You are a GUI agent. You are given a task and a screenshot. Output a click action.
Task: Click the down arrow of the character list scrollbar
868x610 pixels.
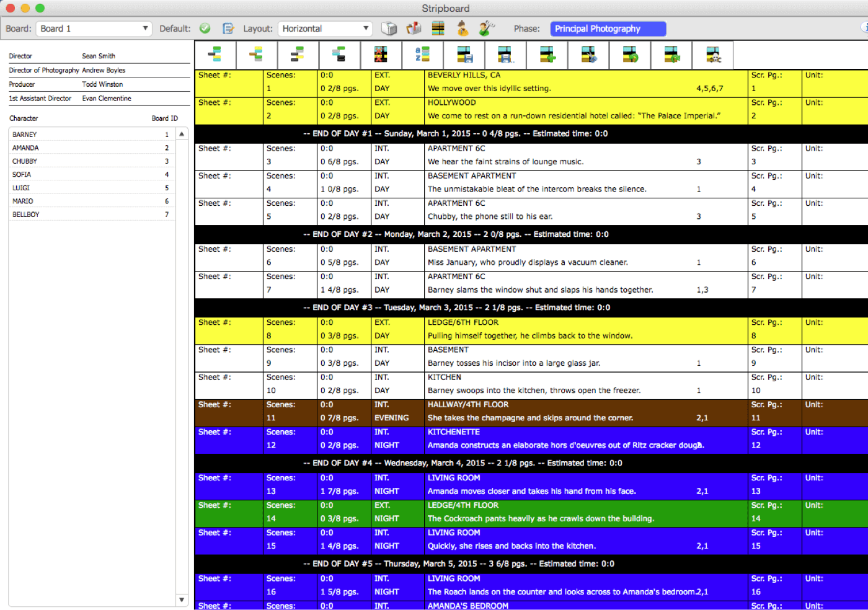pos(181,600)
